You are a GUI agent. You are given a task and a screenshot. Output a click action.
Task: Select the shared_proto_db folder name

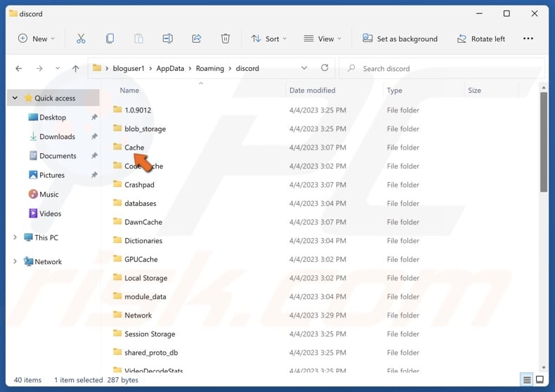(x=151, y=353)
